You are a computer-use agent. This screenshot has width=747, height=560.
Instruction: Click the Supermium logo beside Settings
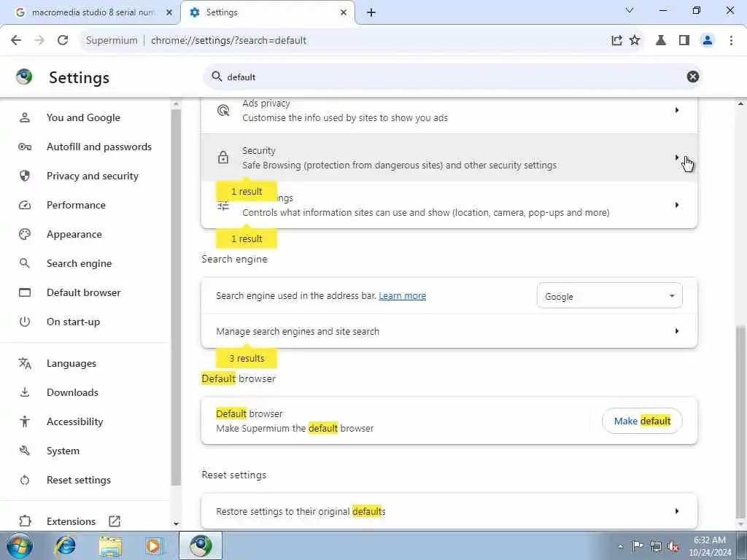(24, 77)
